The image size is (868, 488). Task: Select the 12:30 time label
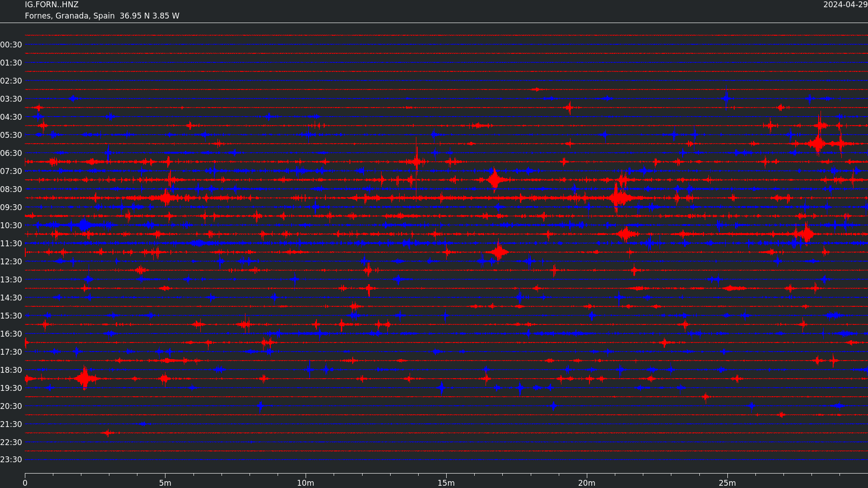click(x=11, y=262)
